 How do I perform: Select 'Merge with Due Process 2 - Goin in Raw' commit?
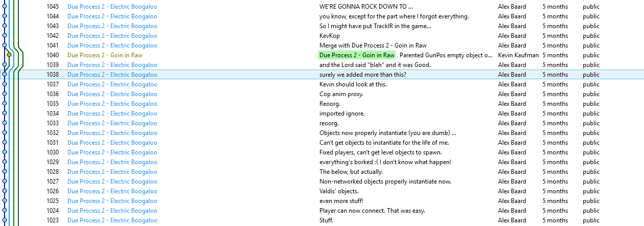(373, 46)
